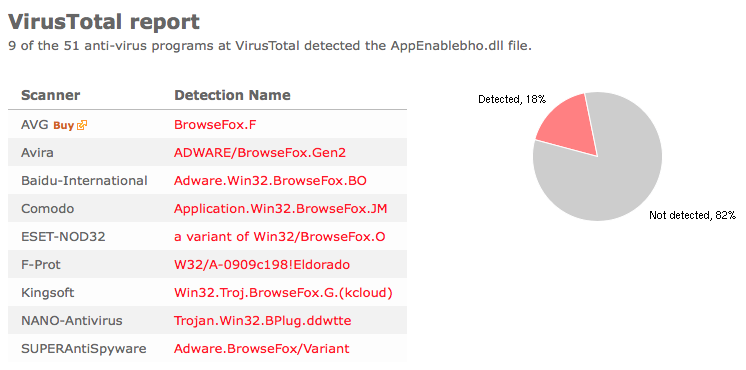Click the Scanner column header
The width and height of the screenshot is (746, 370).
point(50,95)
